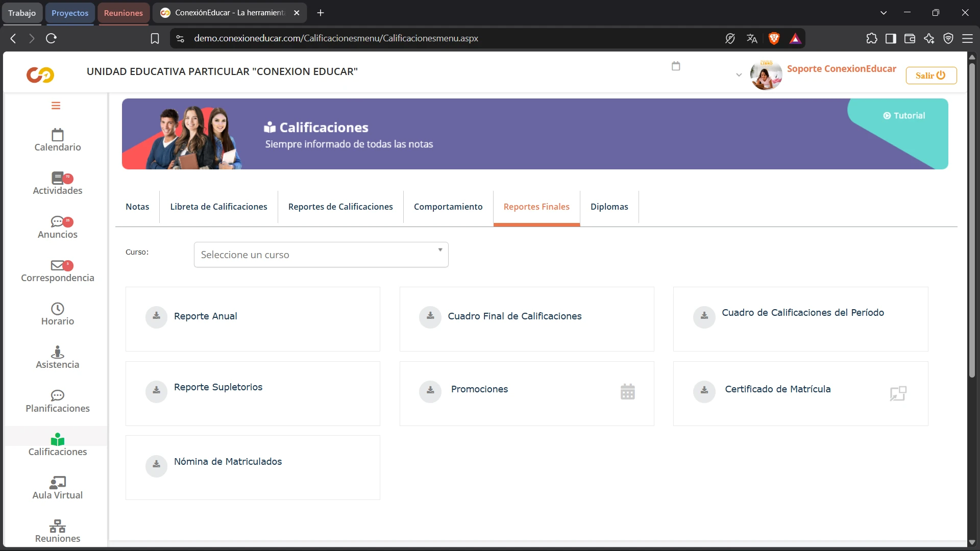Screen dimensions: 980x551
Task: Select the Reportes Finales tab
Action: click(x=536, y=207)
